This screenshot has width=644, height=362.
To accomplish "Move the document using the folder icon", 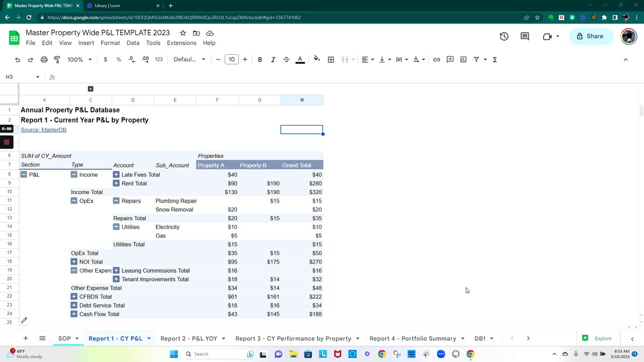I will (196, 33).
